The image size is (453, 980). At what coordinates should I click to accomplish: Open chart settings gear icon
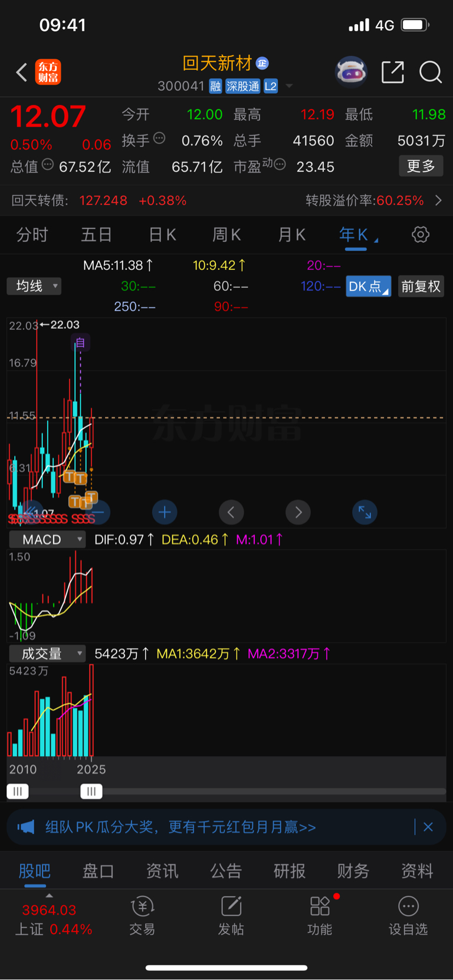click(x=421, y=235)
